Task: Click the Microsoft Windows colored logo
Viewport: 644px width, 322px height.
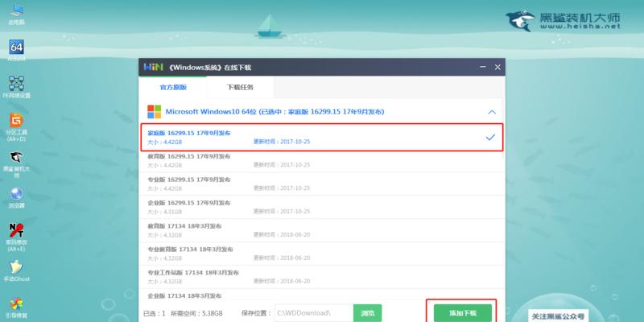Action: (x=154, y=112)
